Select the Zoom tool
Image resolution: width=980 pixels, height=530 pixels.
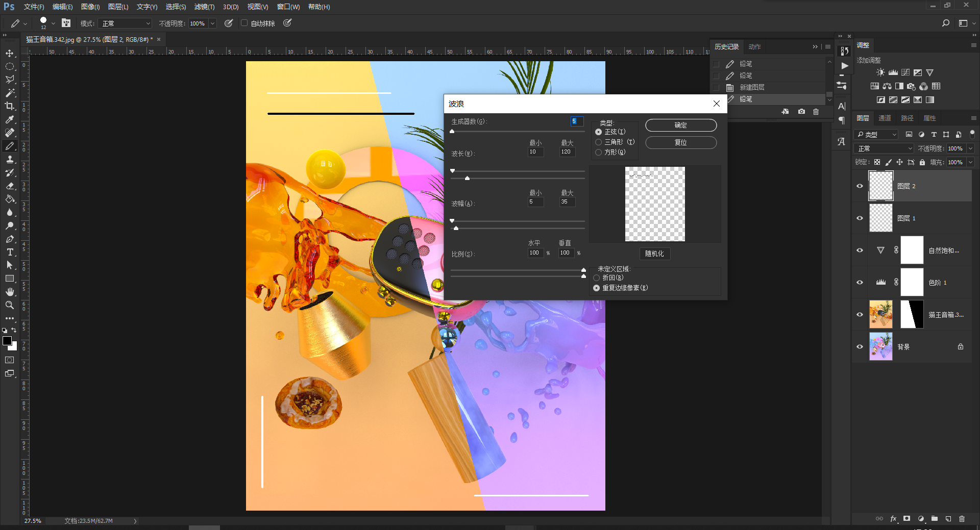click(10, 305)
